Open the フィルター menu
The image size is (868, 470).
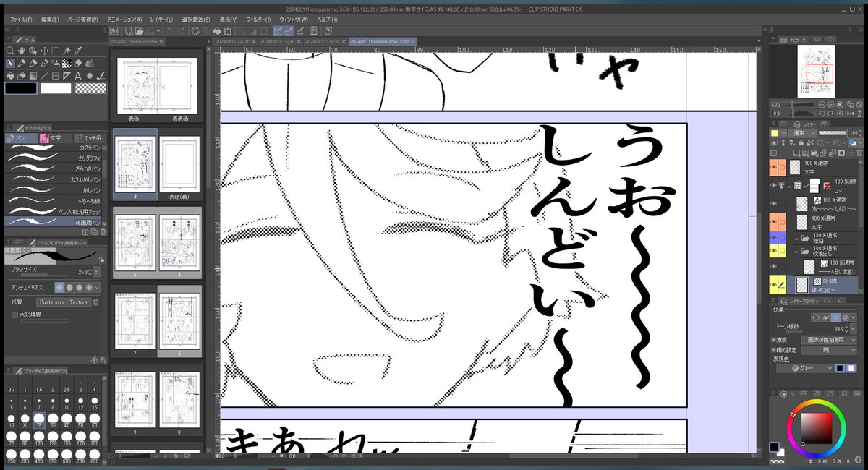(259, 19)
